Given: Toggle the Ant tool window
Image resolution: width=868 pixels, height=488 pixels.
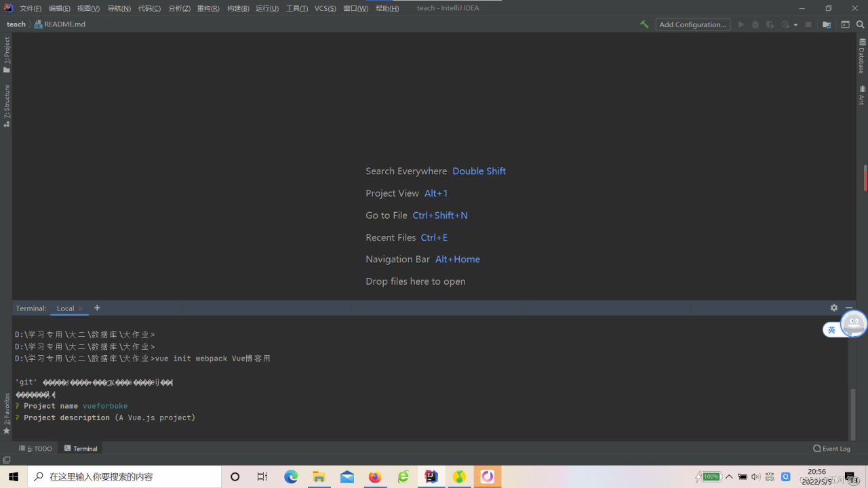Looking at the screenshot, I should pos(862,95).
